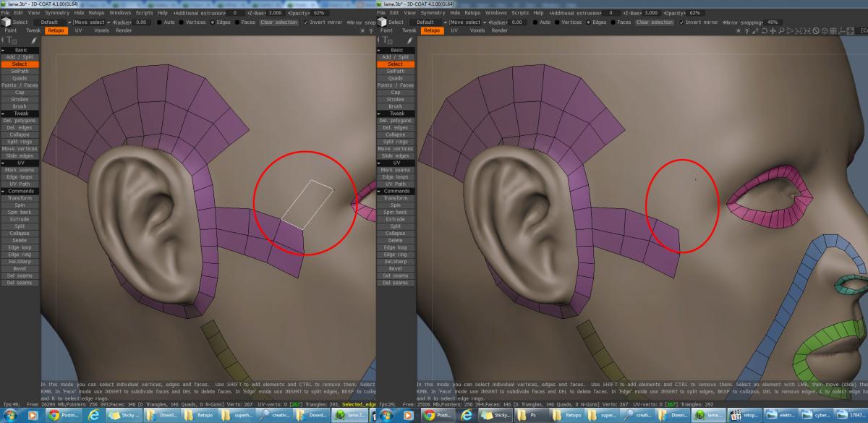Open the Symmetry menu in left window

pos(59,12)
